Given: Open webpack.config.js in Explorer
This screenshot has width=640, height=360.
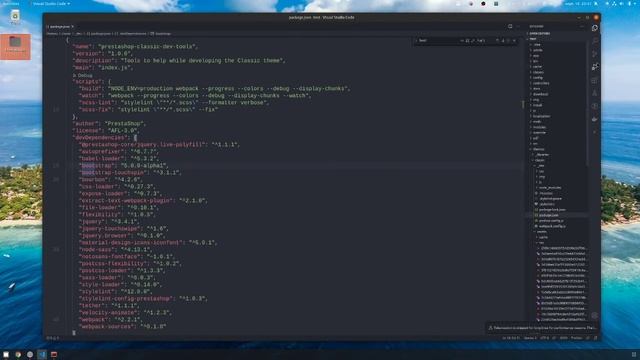Looking at the screenshot, I should point(552,226).
